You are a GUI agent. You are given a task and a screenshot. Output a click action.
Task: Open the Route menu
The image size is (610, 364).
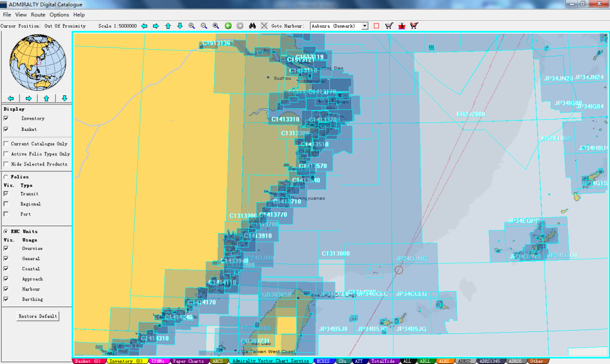38,15
